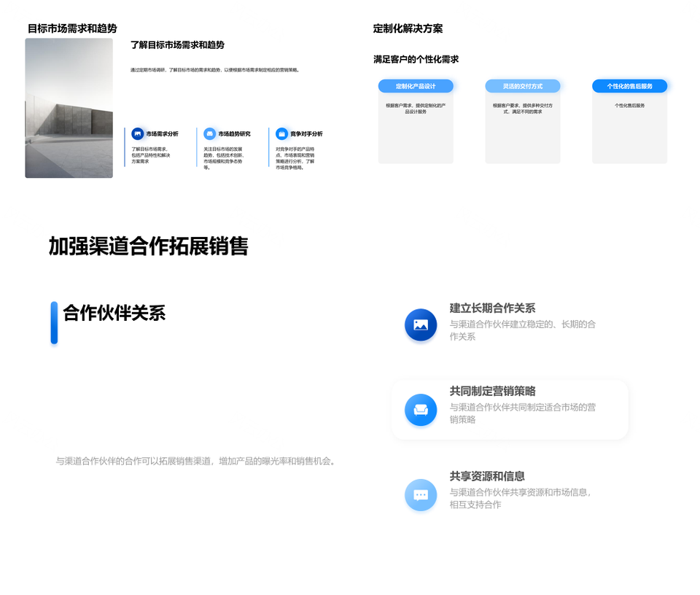Select the concrete building photo thumbnail
The width and height of the screenshot is (700, 595).
[69, 108]
